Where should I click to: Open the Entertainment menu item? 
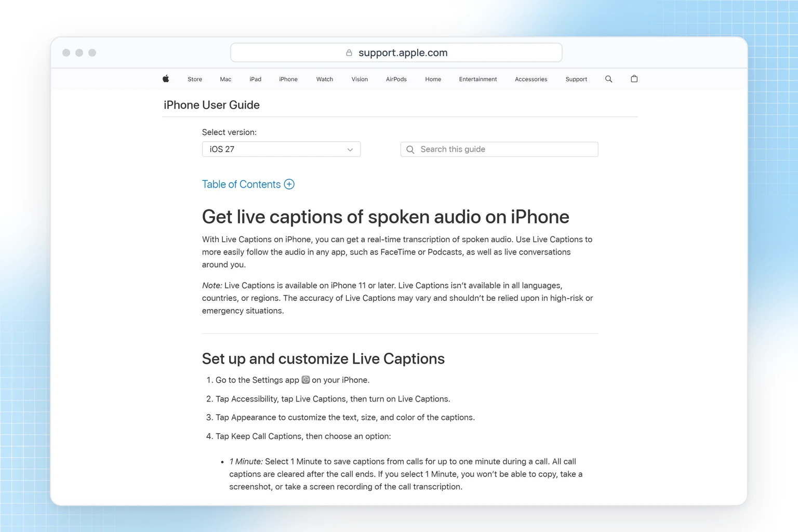click(x=478, y=79)
